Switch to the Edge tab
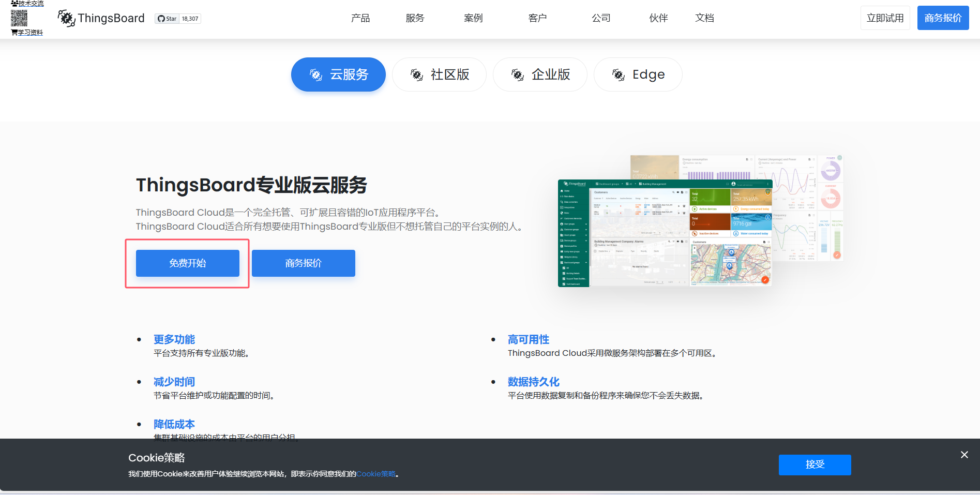The image size is (980, 495). [638, 74]
